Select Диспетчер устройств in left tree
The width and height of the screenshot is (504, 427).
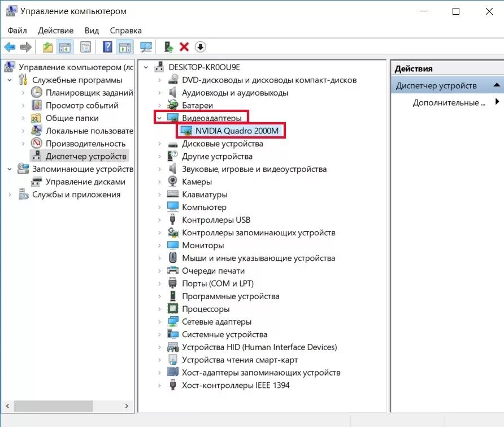point(86,157)
